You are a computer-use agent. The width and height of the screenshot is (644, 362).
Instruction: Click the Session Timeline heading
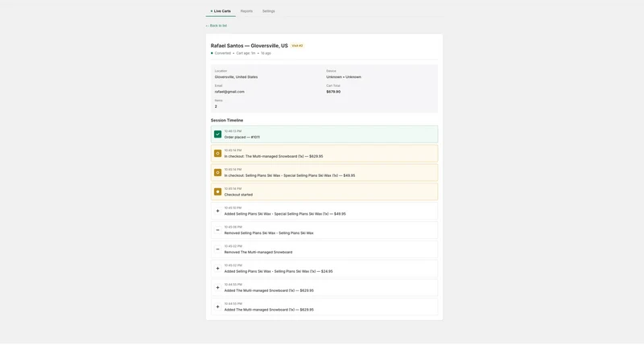[x=227, y=120]
